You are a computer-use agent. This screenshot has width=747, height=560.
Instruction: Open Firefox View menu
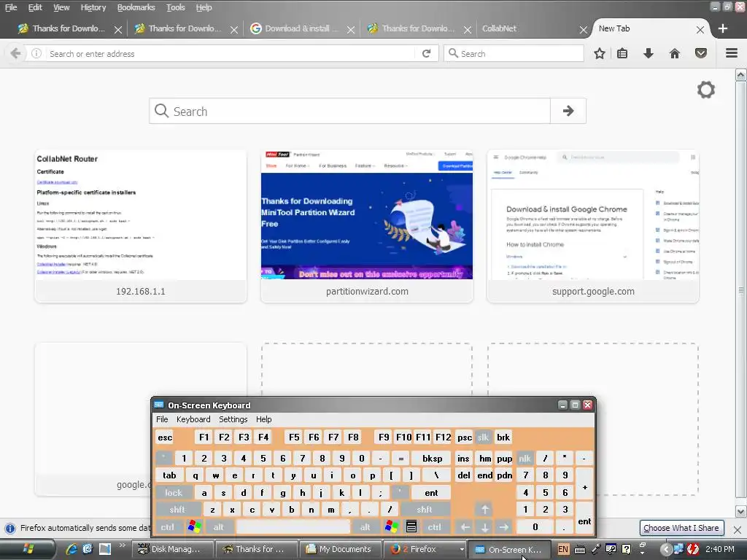tap(61, 7)
